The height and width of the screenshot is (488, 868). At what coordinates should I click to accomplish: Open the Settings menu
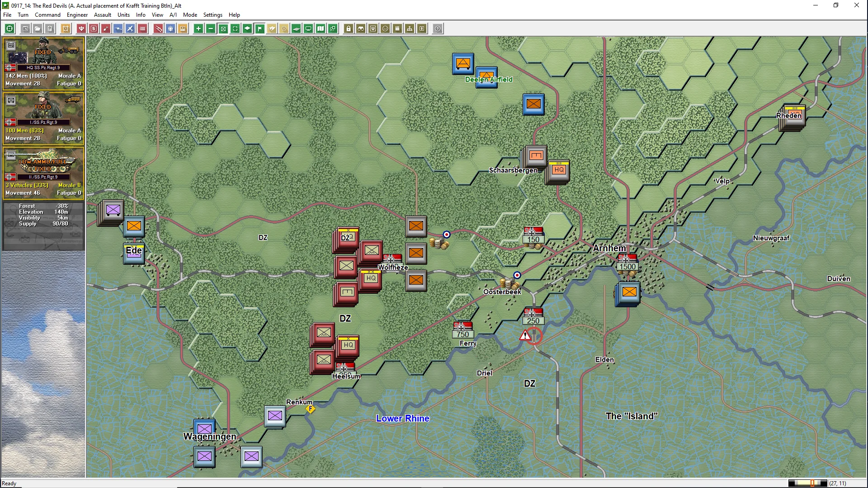(213, 15)
